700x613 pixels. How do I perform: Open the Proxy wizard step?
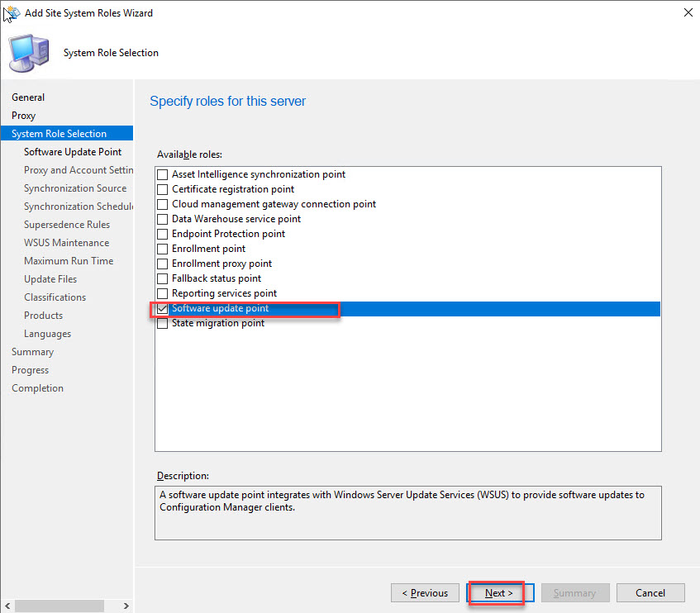coord(23,116)
